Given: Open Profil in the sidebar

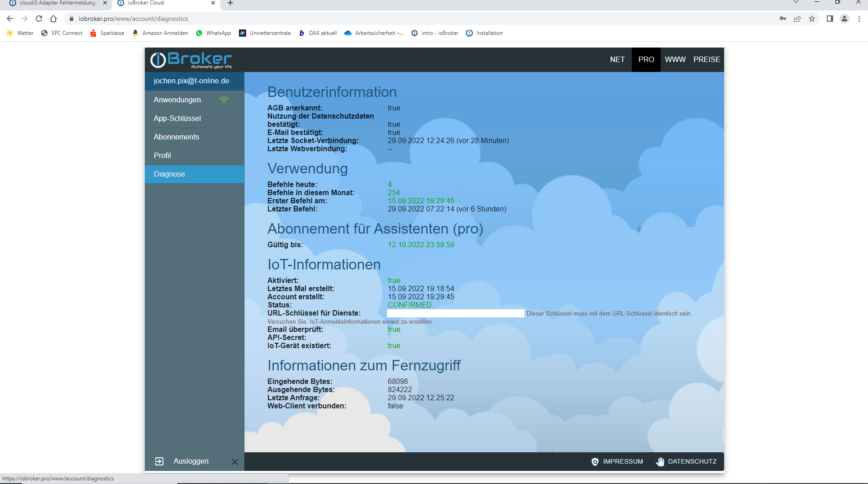Looking at the screenshot, I should 195,155.
